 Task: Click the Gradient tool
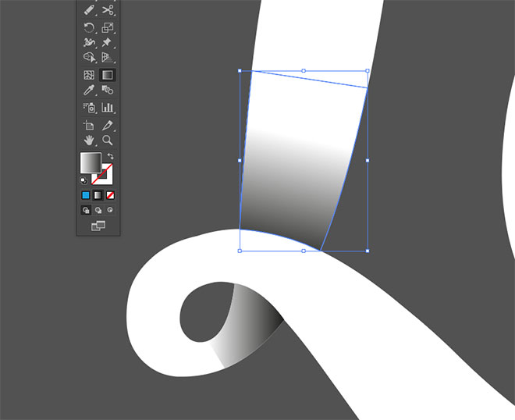(108, 76)
